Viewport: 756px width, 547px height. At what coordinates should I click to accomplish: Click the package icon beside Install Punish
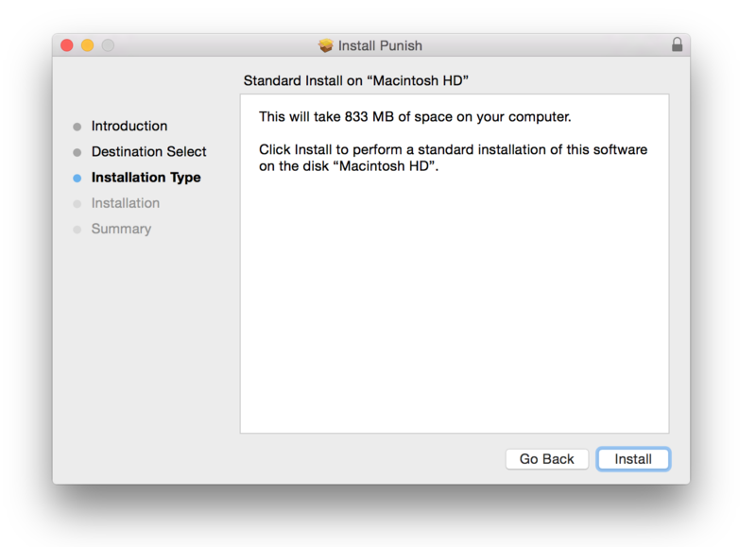tap(326, 45)
